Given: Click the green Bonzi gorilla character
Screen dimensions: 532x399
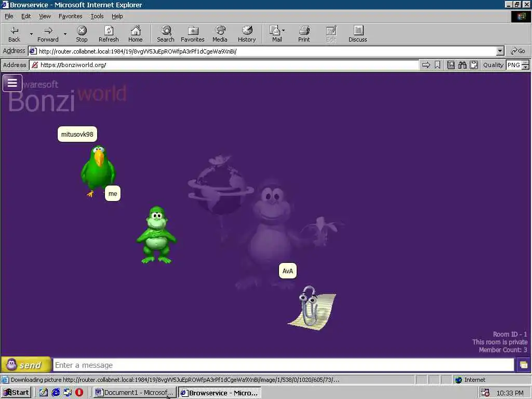Looking at the screenshot, I should 156,235.
